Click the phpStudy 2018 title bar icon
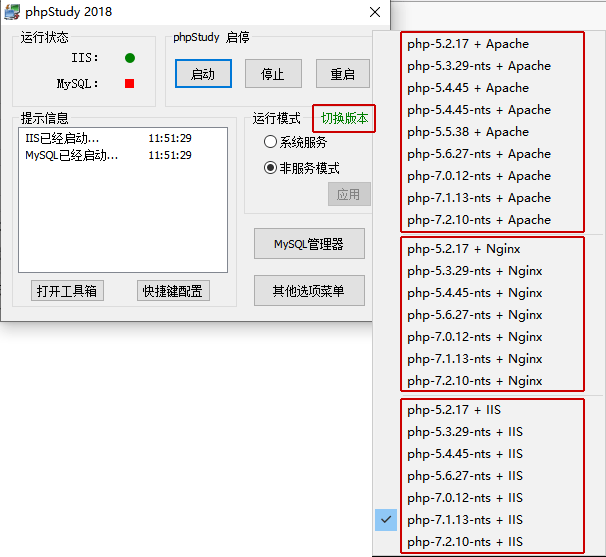This screenshot has height=557, width=606. (12, 12)
